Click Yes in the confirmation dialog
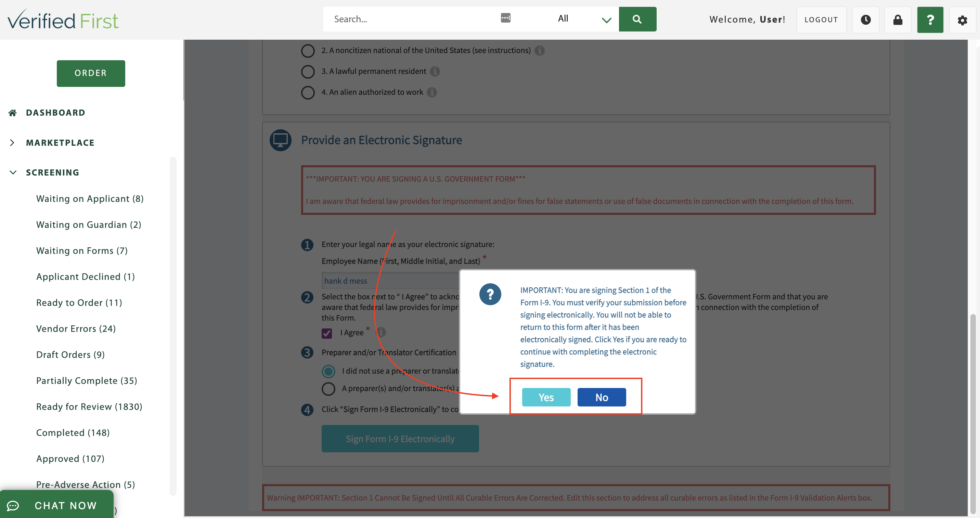980x518 pixels. coord(546,397)
